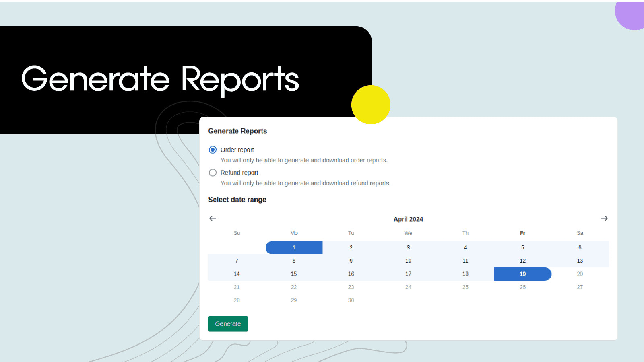
Task: Pick April 24 in the Wednesday column
Action: (408, 287)
